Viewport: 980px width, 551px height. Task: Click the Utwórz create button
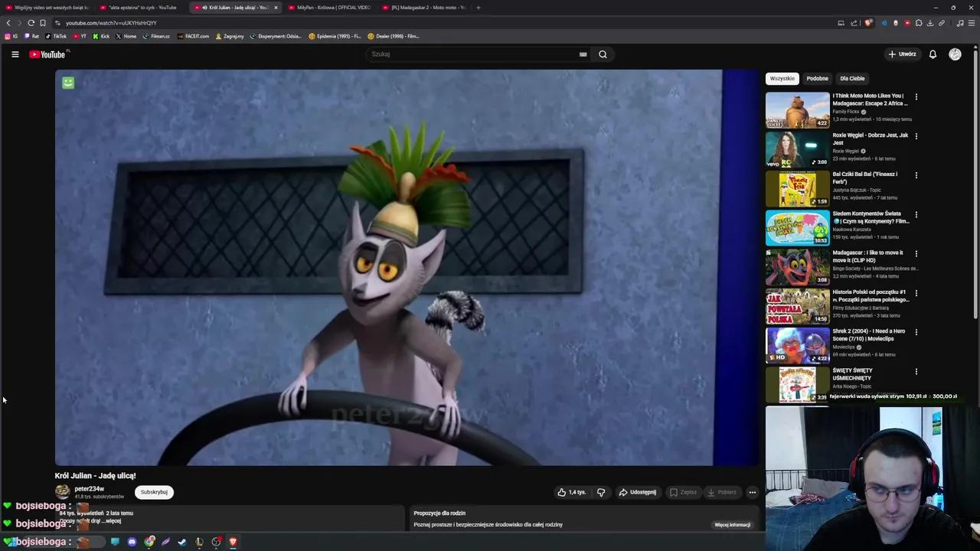click(903, 54)
